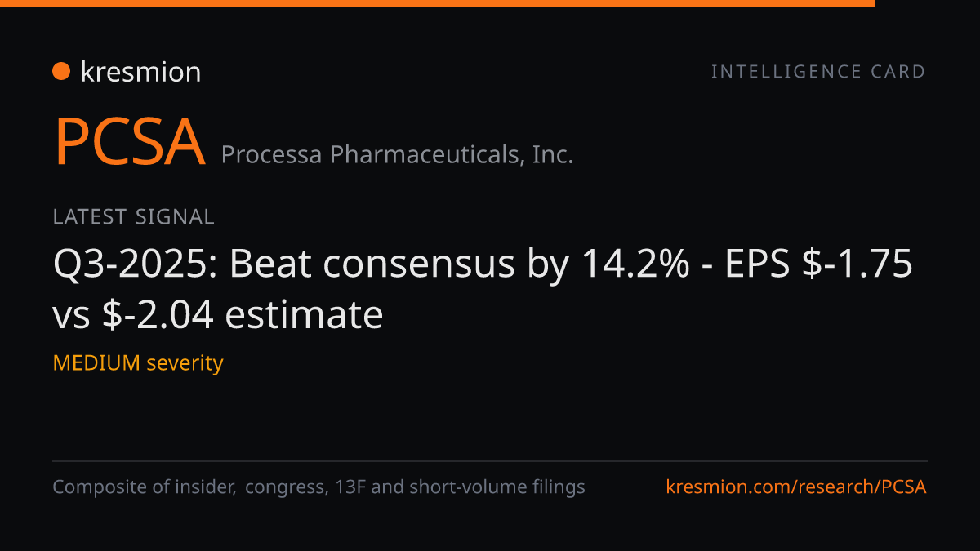980x551 pixels.
Task: Click the PCSA ticker symbol
Action: 129,142
